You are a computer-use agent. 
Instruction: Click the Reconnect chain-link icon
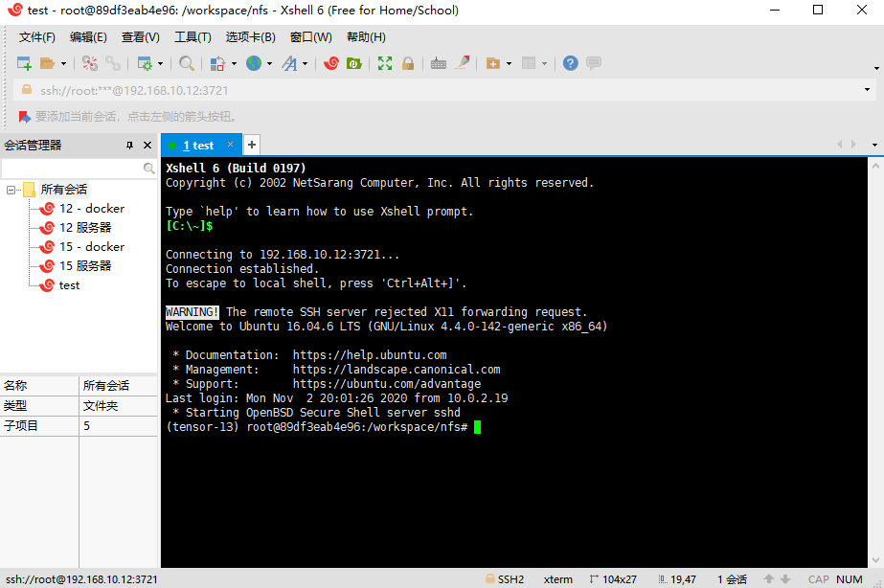pos(113,63)
